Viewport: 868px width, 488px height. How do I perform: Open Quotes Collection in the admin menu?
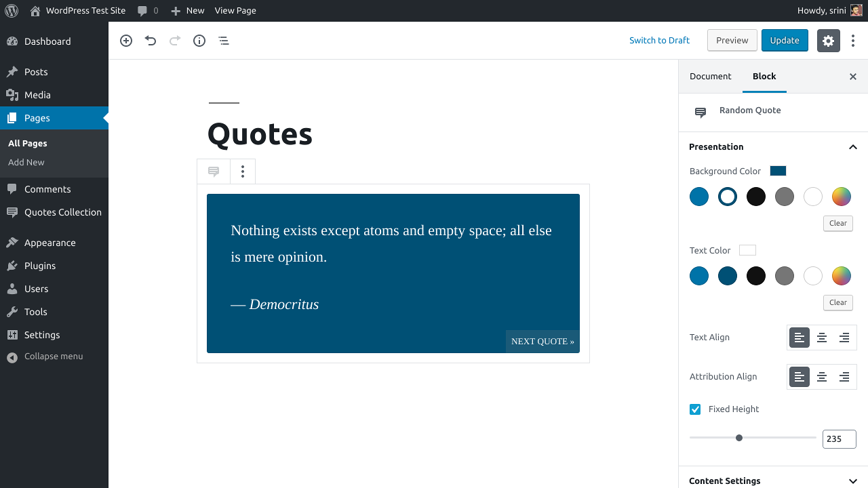pos(62,212)
